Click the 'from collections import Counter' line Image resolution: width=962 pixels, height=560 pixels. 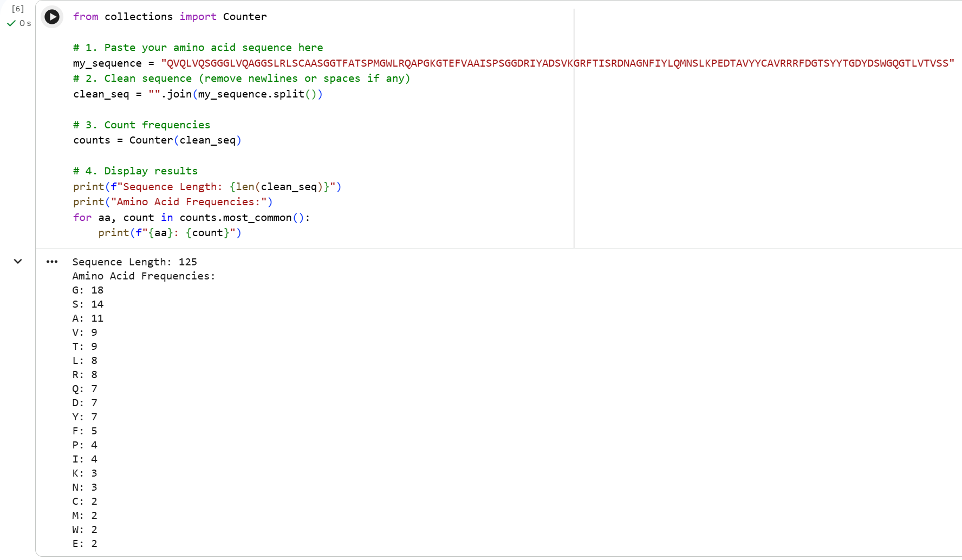point(170,17)
